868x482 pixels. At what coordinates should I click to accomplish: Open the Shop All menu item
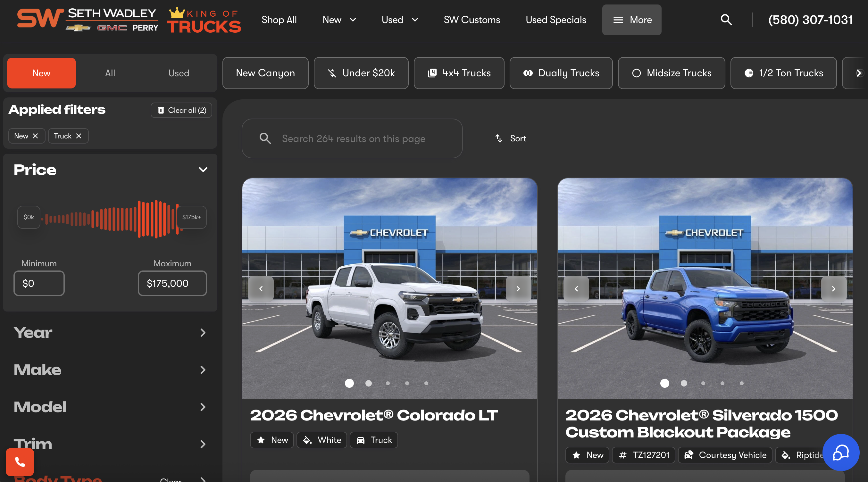[x=279, y=20]
